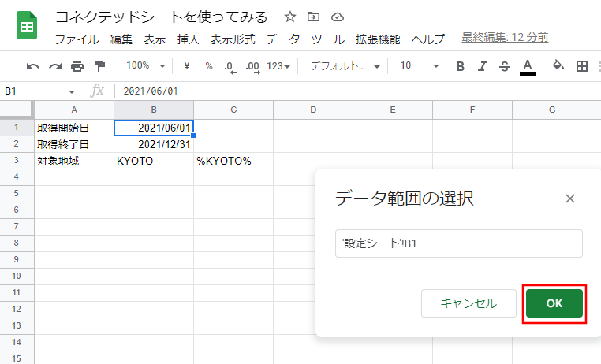
Task: Open the 表示形式 menu
Action: coord(233,39)
